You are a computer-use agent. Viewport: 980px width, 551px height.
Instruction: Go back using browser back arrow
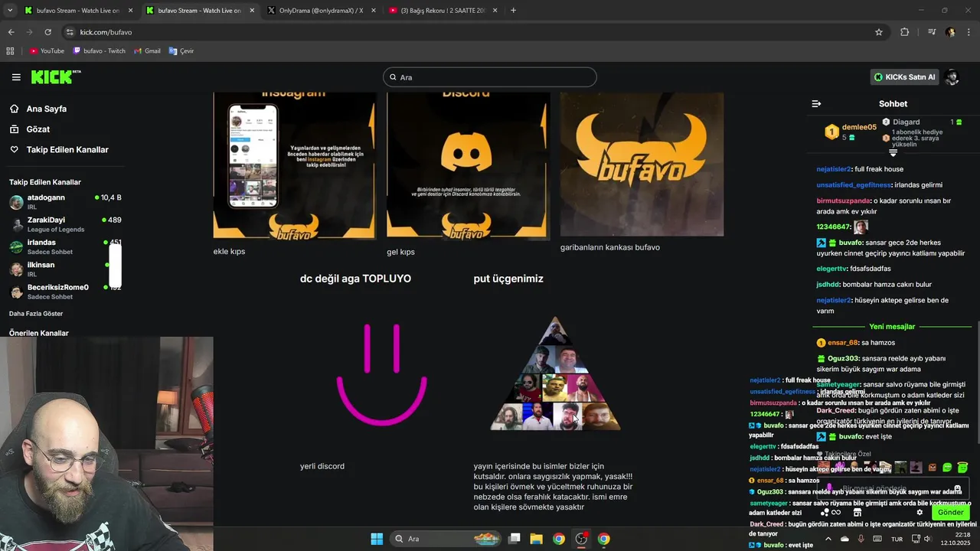point(11,32)
